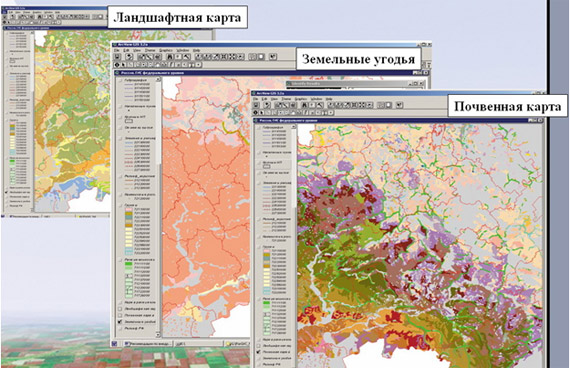Click Add Theme icon in Земельные угодья window
Viewport: 570px width, 368px height.
(x=129, y=57)
